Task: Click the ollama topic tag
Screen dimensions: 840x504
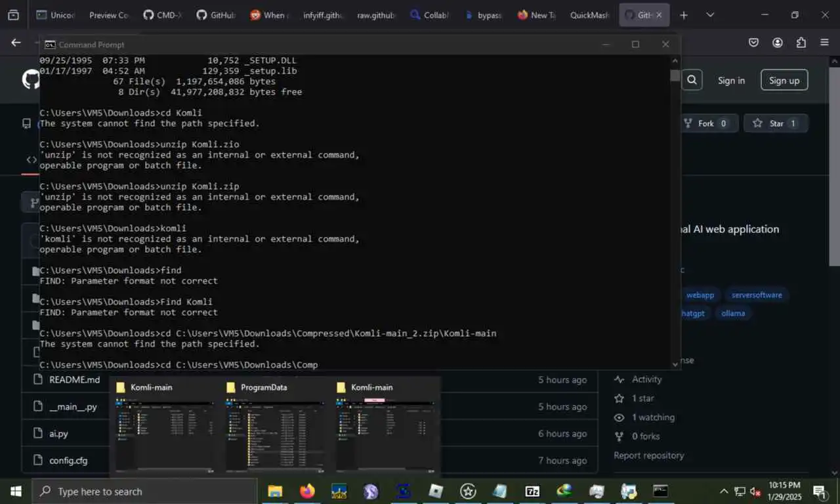Action: pyautogui.click(x=732, y=313)
